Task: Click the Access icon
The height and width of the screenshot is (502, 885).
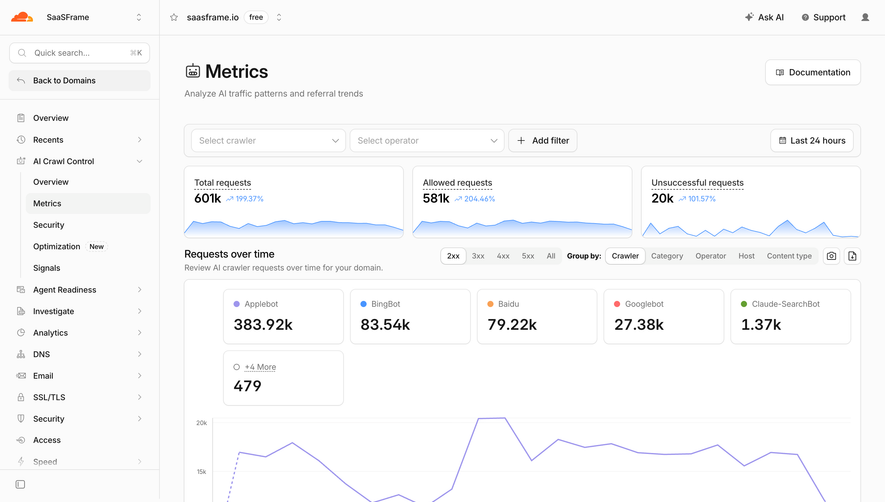Action: pyautogui.click(x=21, y=440)
